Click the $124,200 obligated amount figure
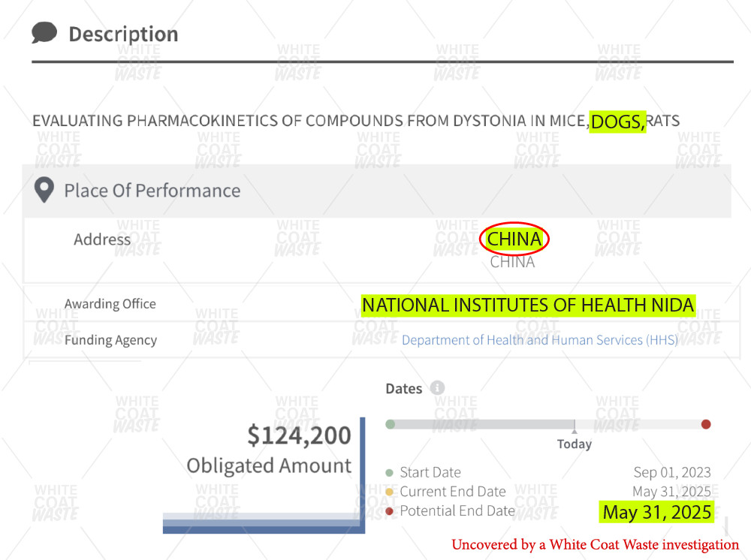751x560 pixels. pos(300,435)
